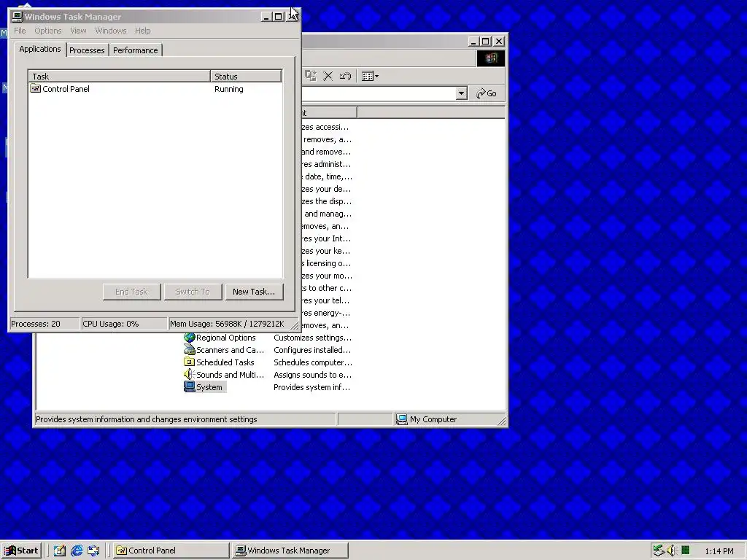747x560 pixels.
Task: Sort by the Status column header
Action: pyautogui.click(x=246, y=76)
